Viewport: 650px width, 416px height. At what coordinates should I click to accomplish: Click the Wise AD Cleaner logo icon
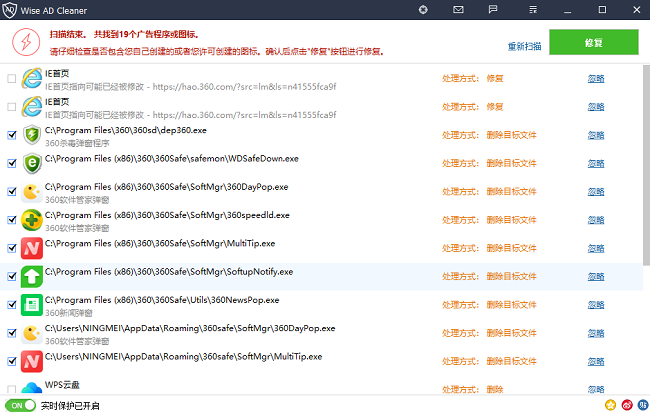point(11,10)
